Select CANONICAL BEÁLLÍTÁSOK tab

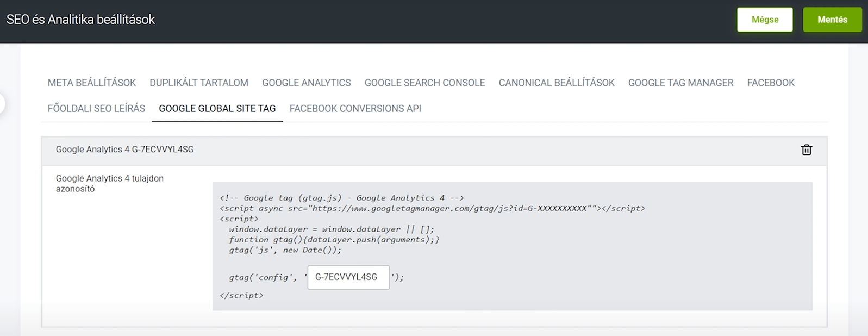tap(557, 83)
